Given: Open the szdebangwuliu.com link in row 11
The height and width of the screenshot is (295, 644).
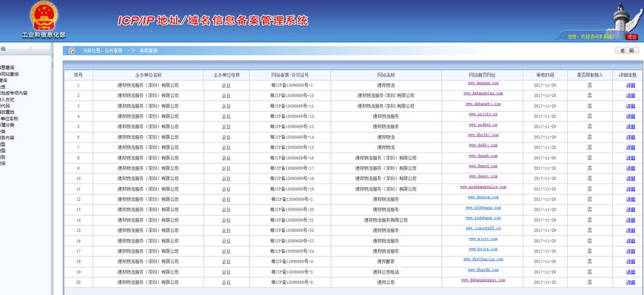Looking at the screenshot, I should (x=483, y=187).
